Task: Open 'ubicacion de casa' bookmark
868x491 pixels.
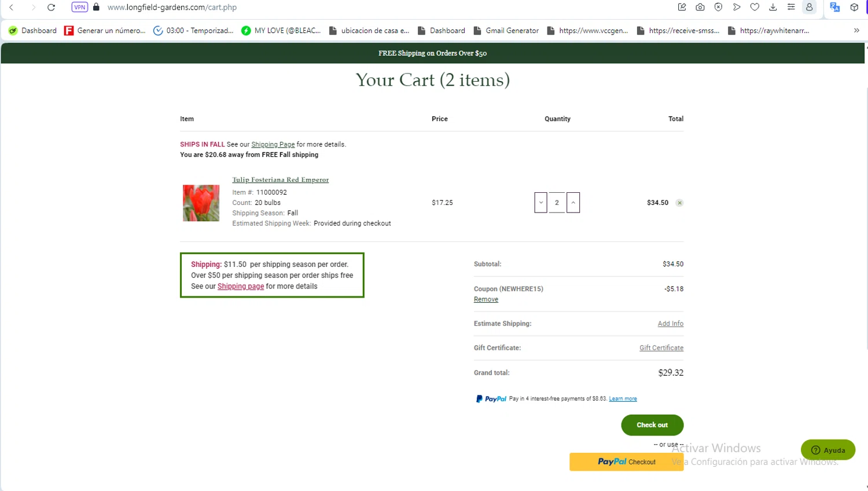Action: (369, 31)
